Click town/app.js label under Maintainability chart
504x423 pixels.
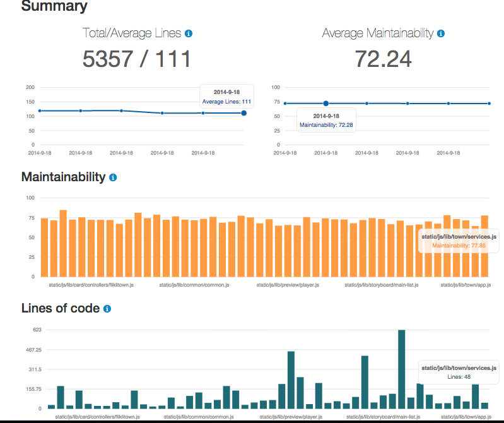tap(466, 285)
